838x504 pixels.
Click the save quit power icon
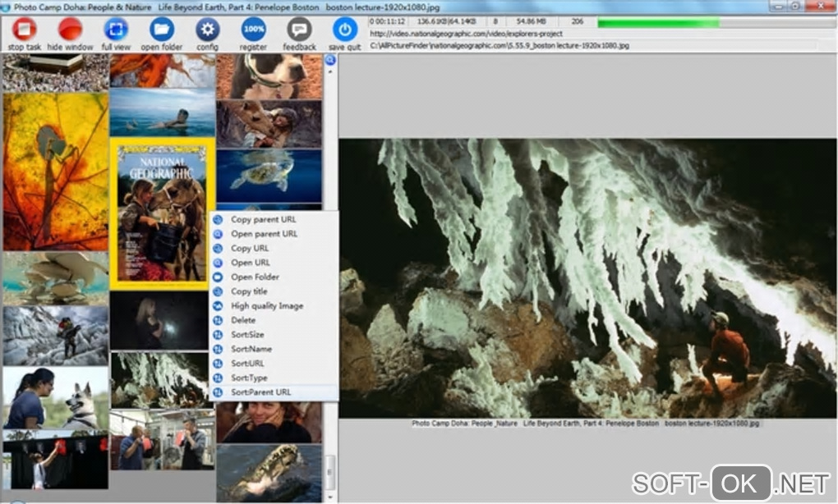343,30
